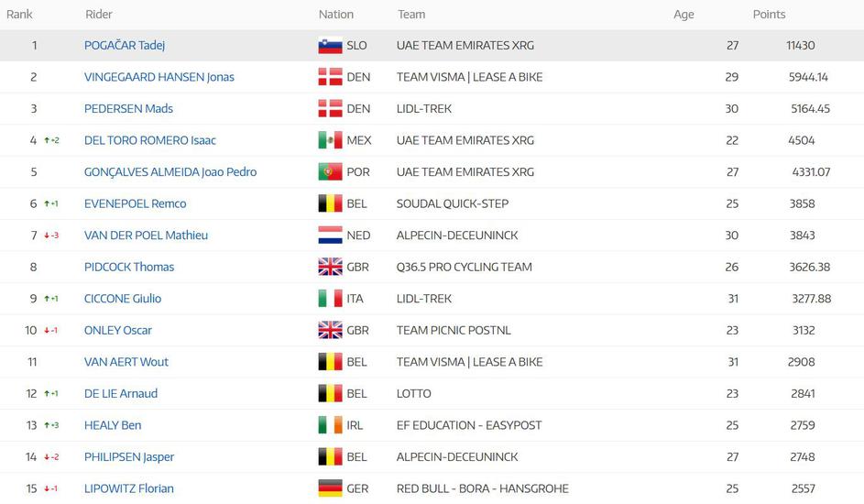
Task: Click the Nation column header
Action: click(336, 15)
